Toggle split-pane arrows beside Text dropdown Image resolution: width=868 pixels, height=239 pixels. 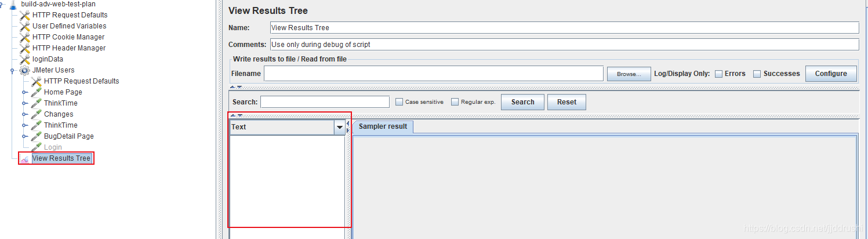pyautogui.click(x=348, y=127)
